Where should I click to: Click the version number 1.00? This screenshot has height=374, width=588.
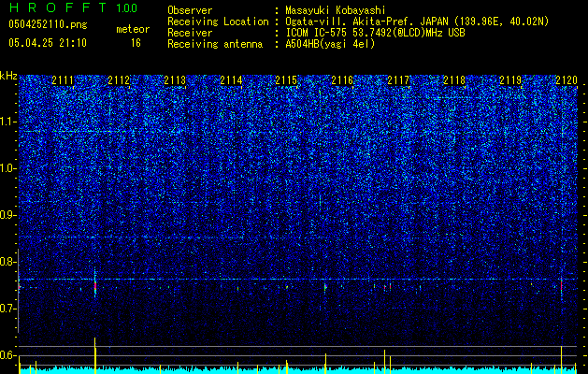127,8
